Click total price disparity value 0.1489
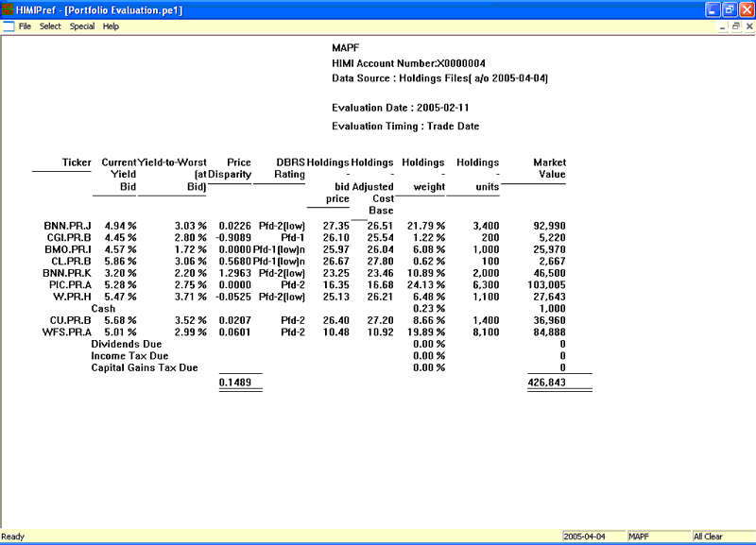756x545 pixels. point(235,383)
